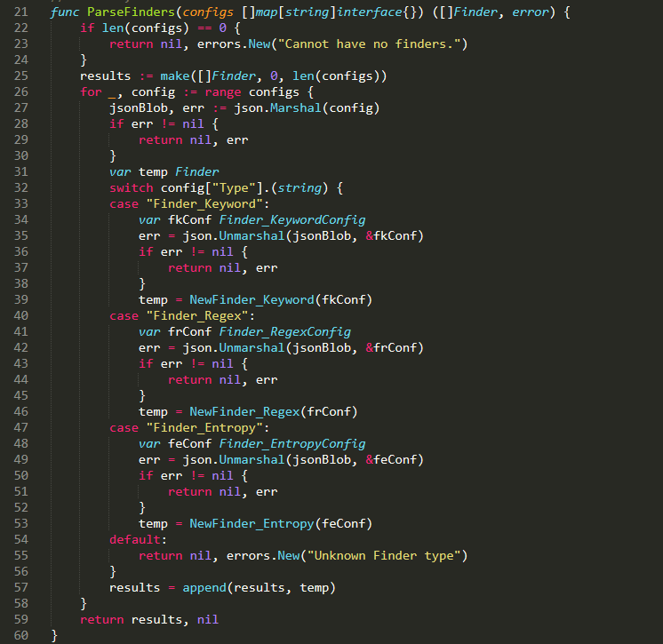Click line number 35 in the gutter
Viewport: 663px width, 644px height.
tap(20, 235)
